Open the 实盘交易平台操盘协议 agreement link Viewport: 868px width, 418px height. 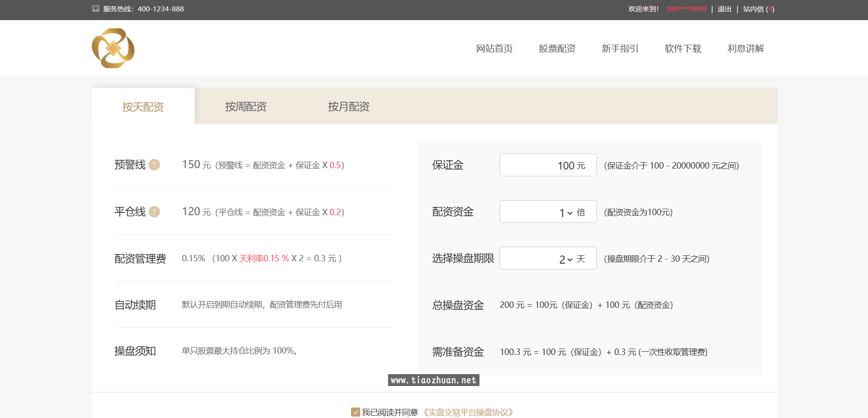[469, 412]
